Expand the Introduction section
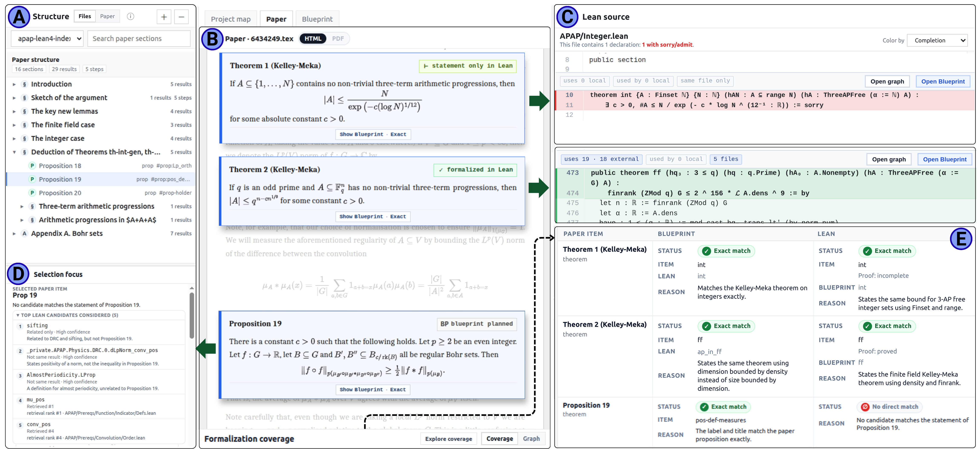 pos(14,84)
